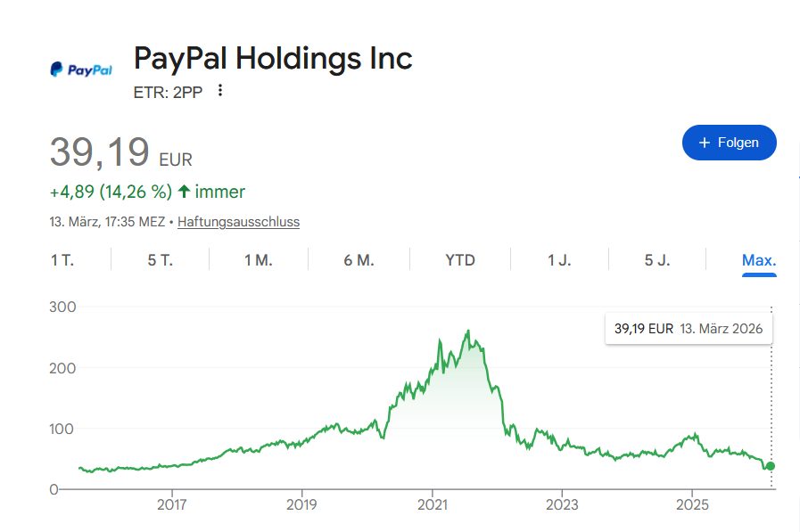
Task: Click the green upward arrow next to 14,26 %
Action: (185, 191)
